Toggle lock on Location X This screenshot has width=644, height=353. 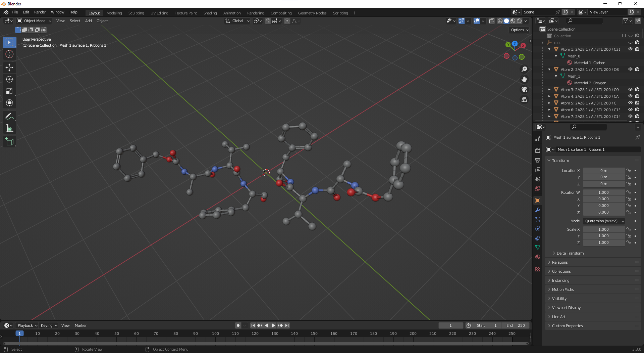(x=629, y=171)
